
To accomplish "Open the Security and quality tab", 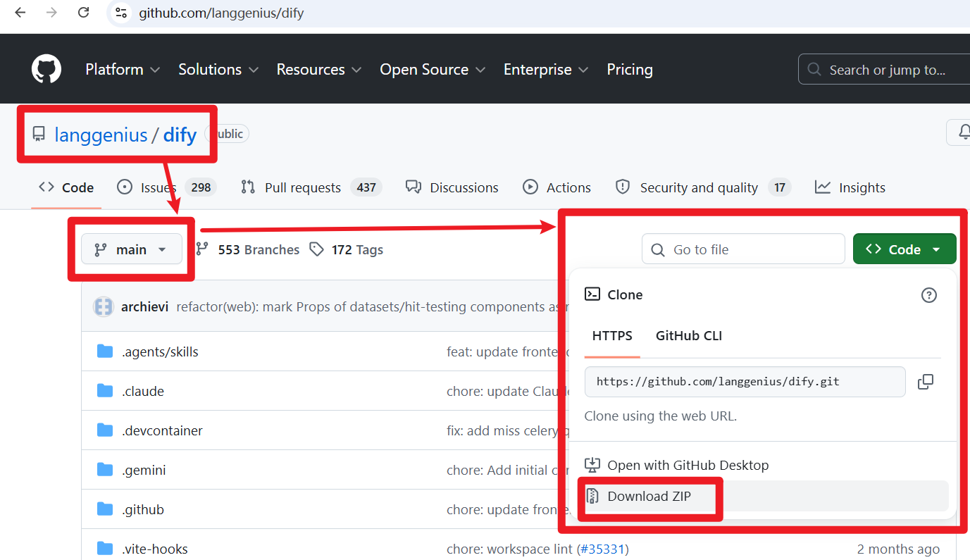I will pyautogui.click(x=702, y=187).
